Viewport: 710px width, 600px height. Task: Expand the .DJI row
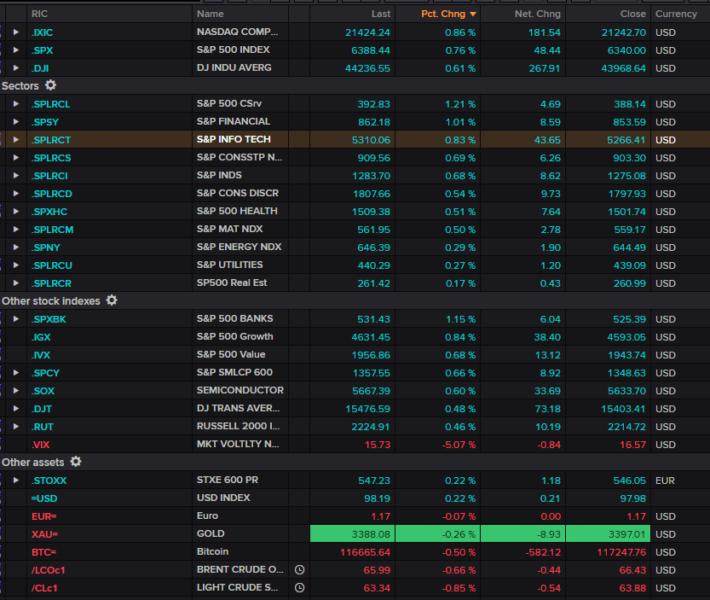click(16, 68)
